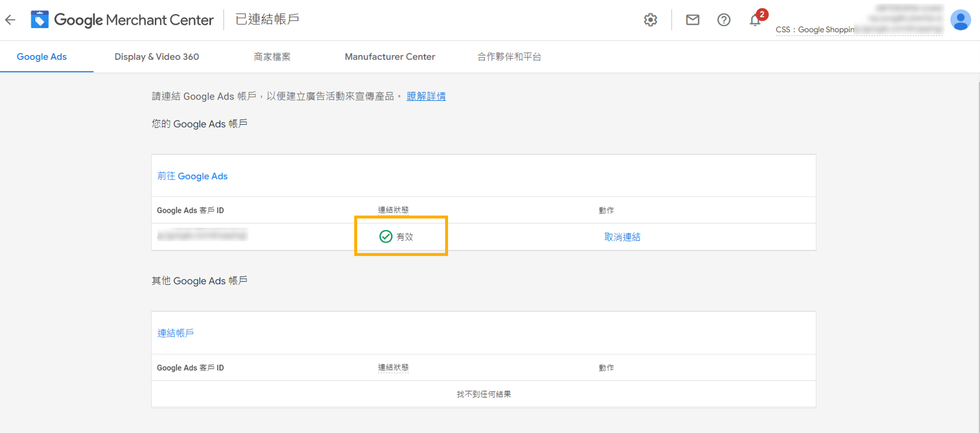Click the back arrow icon

[x=10, y=20]
